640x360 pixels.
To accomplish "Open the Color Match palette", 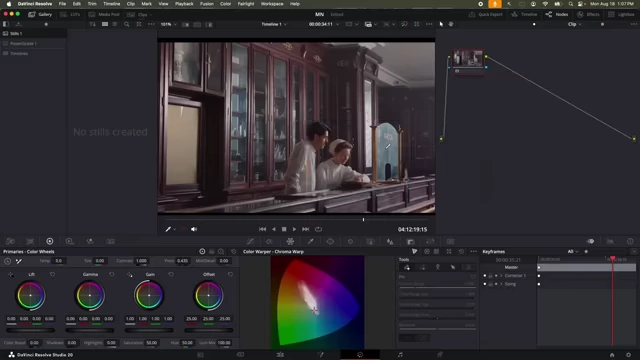I will (30, 241).
